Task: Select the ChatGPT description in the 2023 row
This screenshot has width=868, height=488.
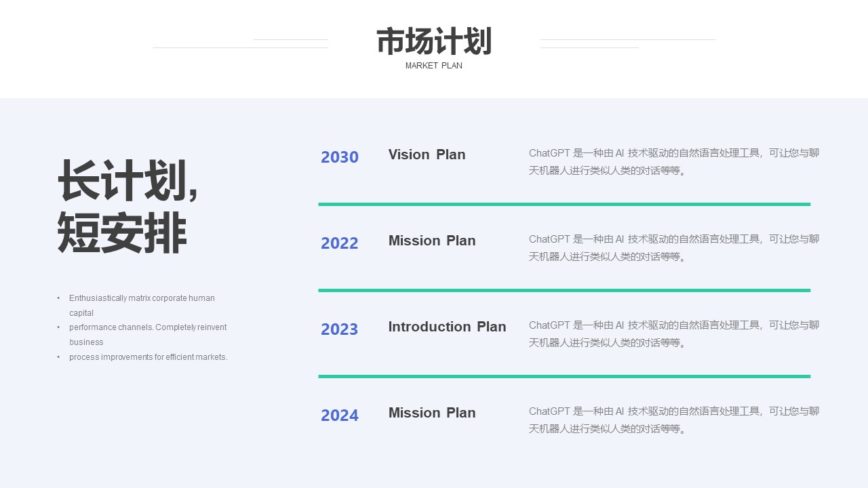Action: (x=674, y=334)
